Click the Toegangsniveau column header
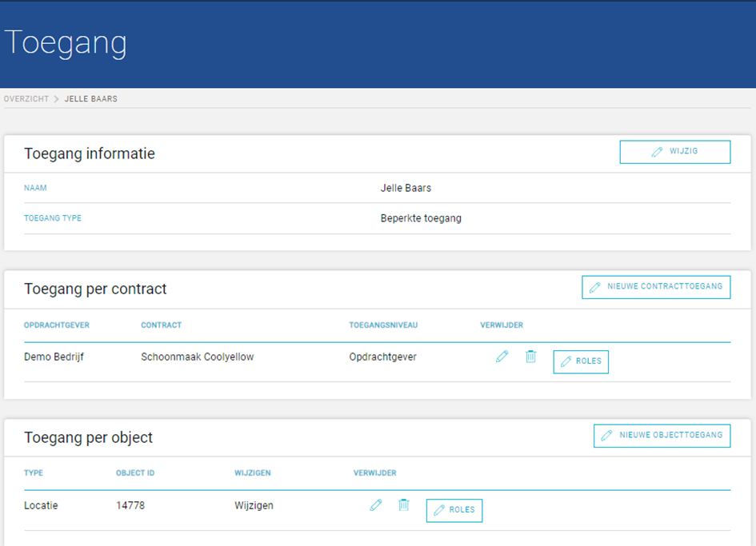Image resolution: width=756 pixels, height=546 pixels. point(383,325)
